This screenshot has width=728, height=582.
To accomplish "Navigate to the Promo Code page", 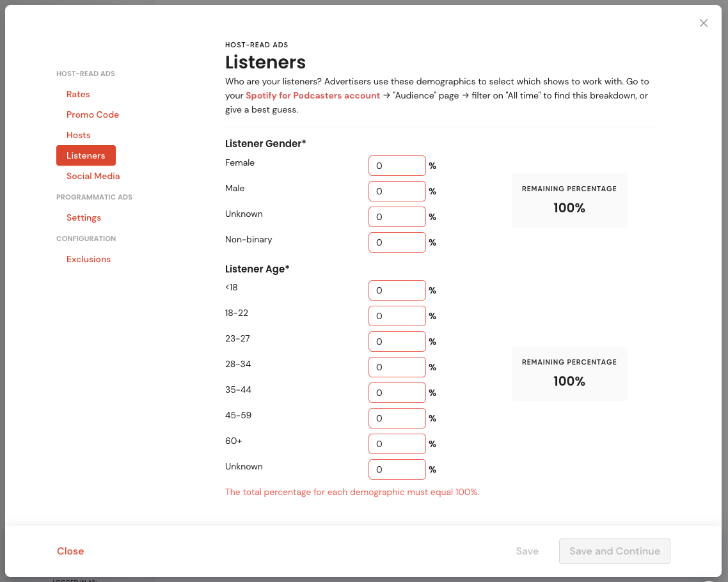I will click(93, 114).
